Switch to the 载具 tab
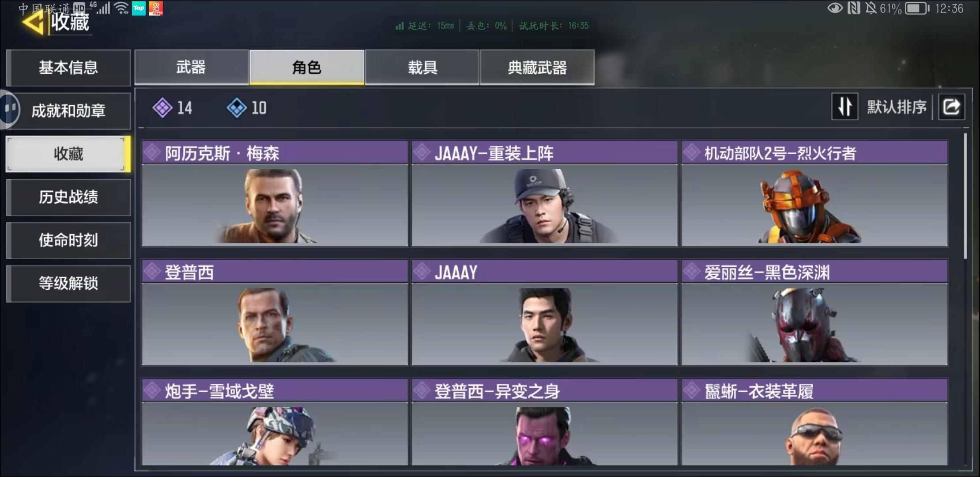 click(422, 67)
